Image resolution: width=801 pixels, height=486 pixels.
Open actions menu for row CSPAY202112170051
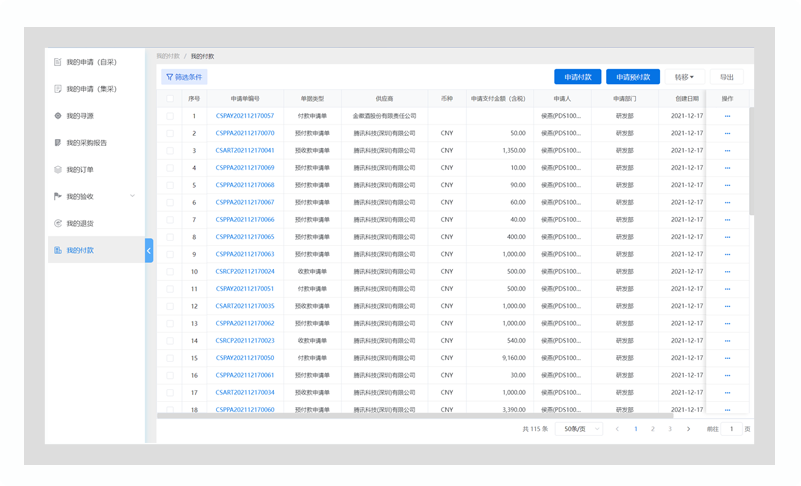727,289
